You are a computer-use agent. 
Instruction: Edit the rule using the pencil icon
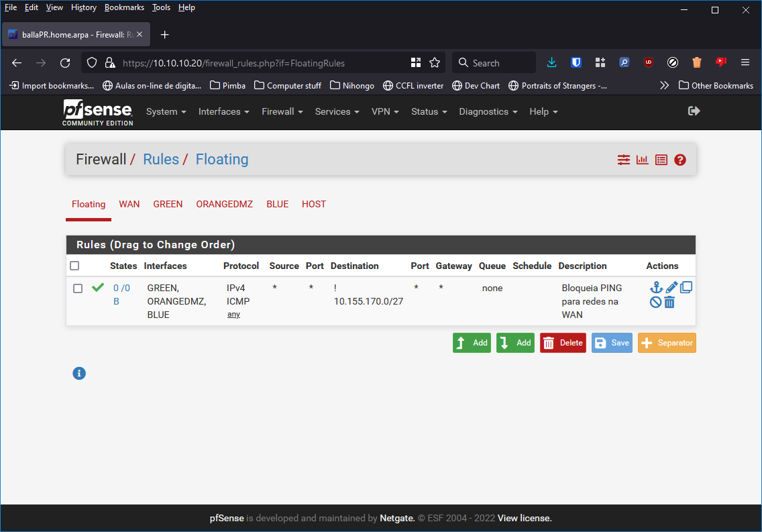pos(671,288)
